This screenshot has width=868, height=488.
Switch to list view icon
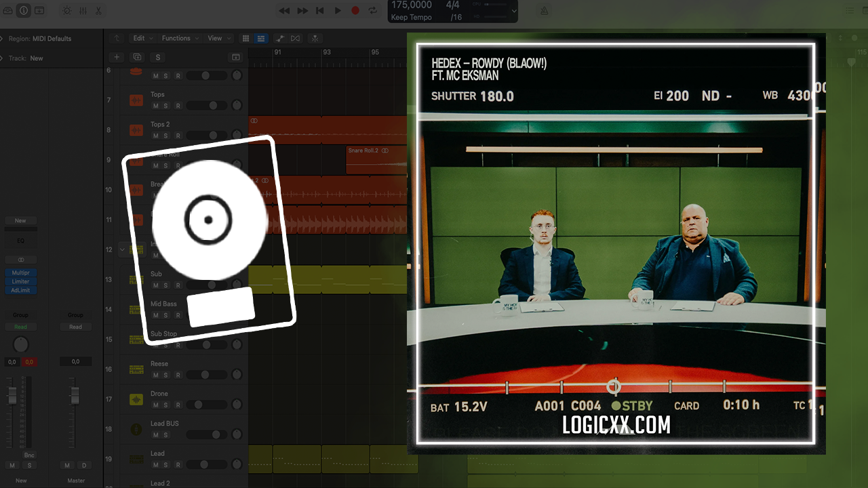click(x=261, y=39)
